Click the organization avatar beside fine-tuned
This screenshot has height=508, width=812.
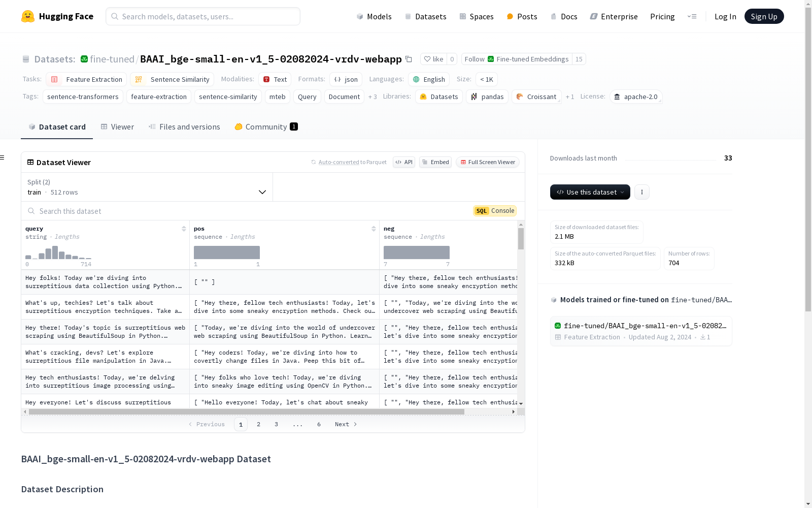[x=84, y=59]
